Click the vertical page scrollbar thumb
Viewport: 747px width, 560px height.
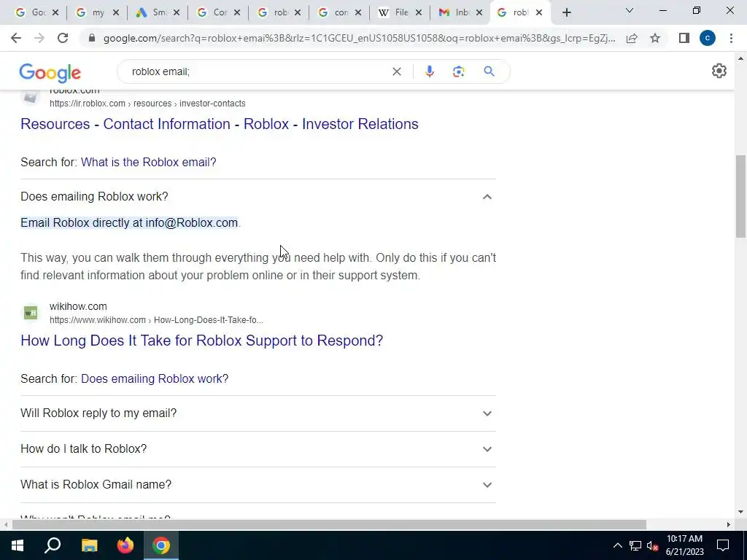[x=741, y=196]
